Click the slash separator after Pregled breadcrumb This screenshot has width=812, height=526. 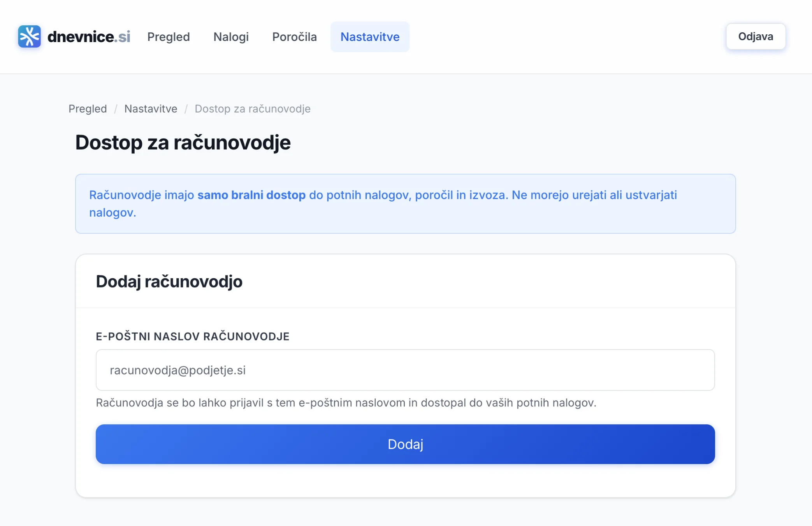point(116,109)
